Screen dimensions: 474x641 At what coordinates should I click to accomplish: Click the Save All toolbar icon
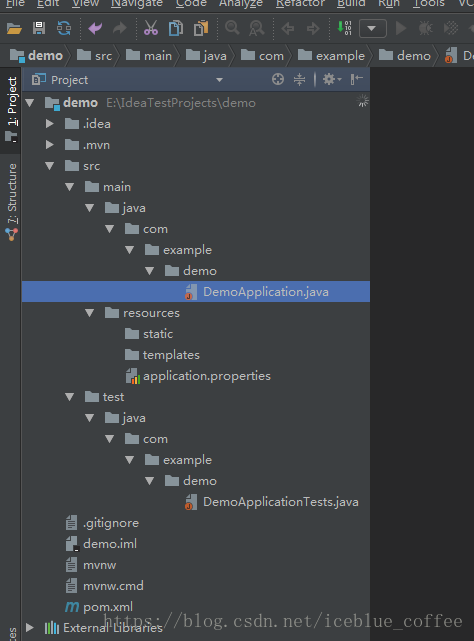(39, 28)
